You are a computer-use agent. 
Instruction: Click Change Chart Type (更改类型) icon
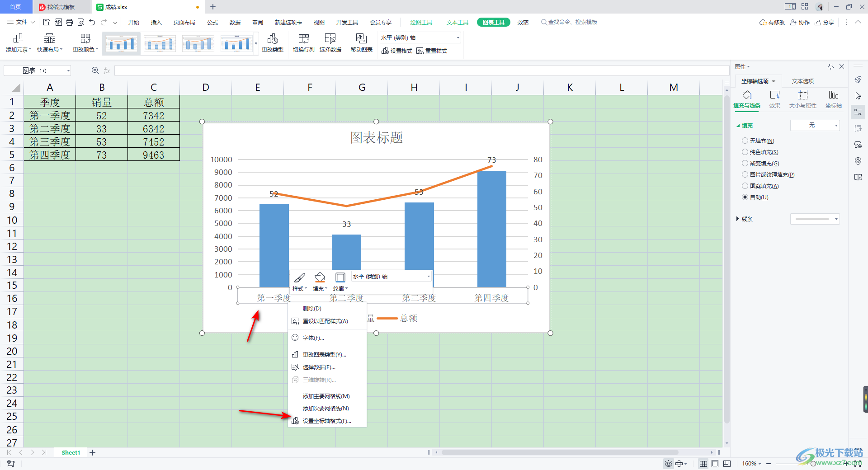pos(273,38)
